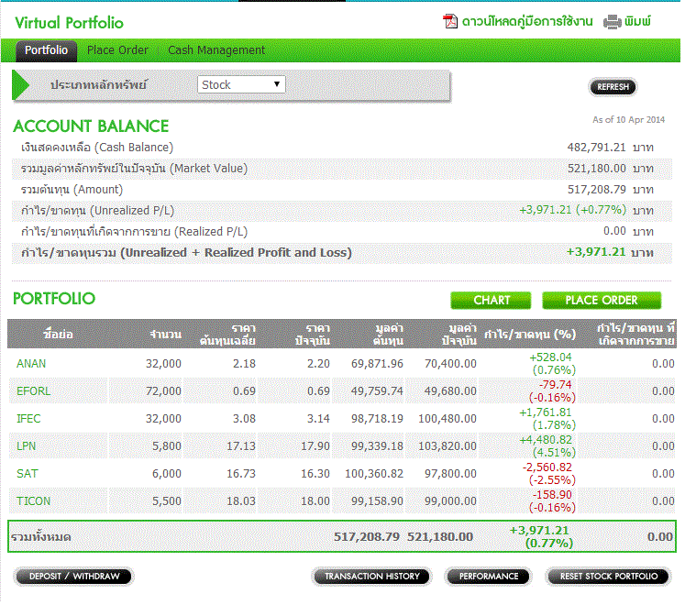Open the ANAN stock link
696x616 pixels.
pos(31,364)
